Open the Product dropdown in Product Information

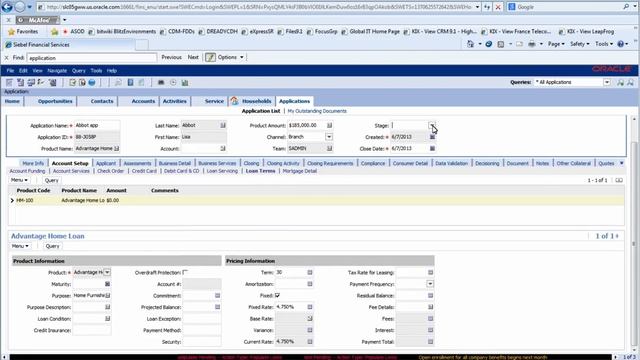pos(107,272)
